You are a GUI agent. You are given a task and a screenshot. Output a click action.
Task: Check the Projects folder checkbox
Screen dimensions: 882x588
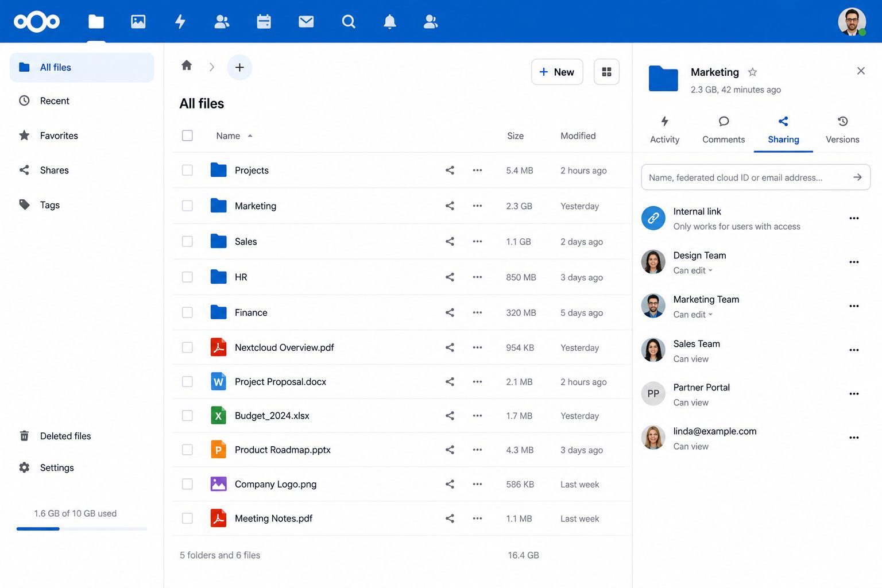tap(187, 170)
